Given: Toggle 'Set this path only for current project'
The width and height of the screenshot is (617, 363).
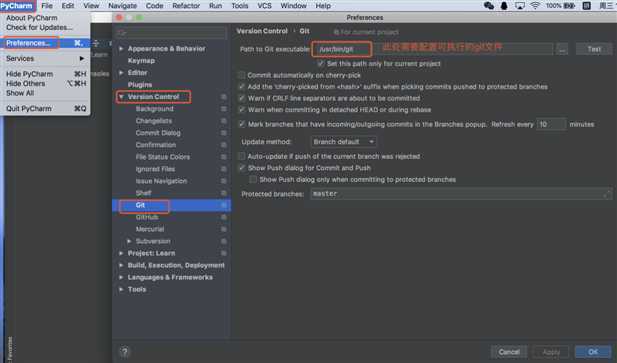Looking at the screenshot, I should 320,63.
